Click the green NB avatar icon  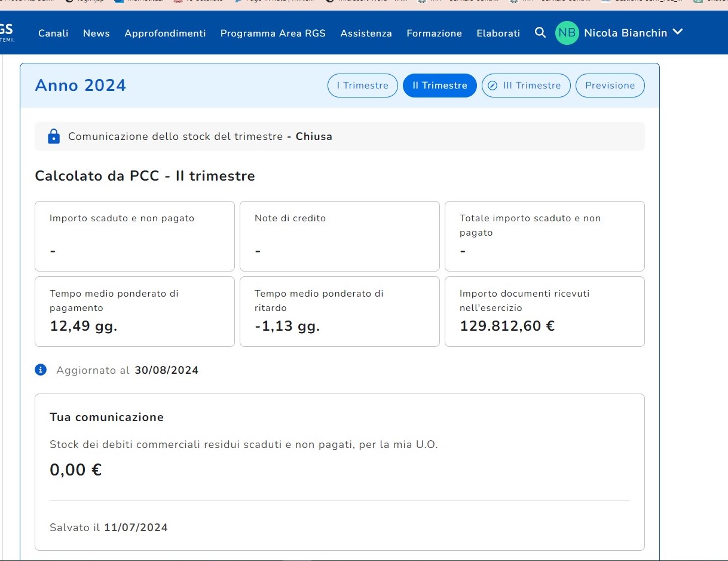[x=567, y=33]
